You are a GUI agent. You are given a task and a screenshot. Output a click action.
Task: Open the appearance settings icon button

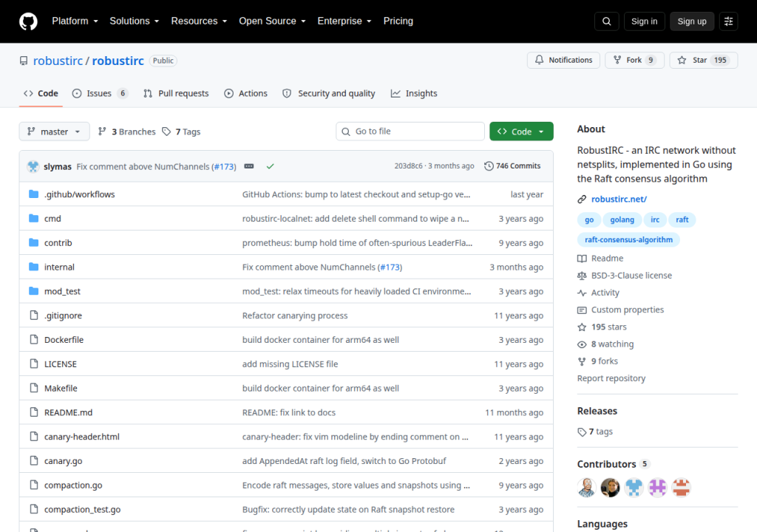(728, 21)
